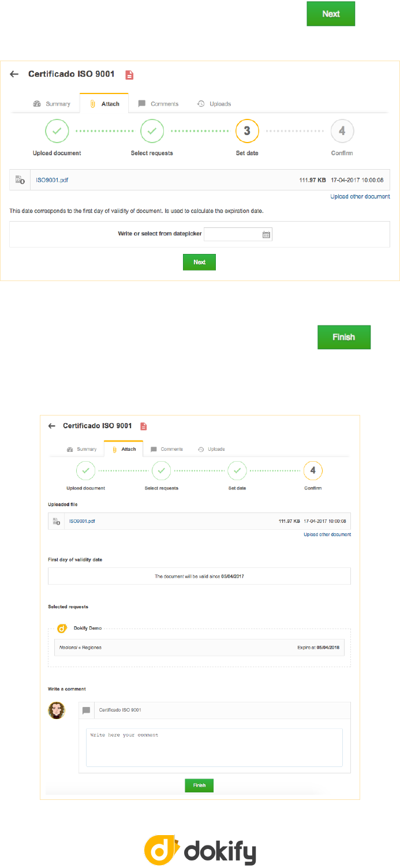Click the ISO9001.pdf file download icon above the datepicker
Viewport: 400px width, 868px height.
20,180
